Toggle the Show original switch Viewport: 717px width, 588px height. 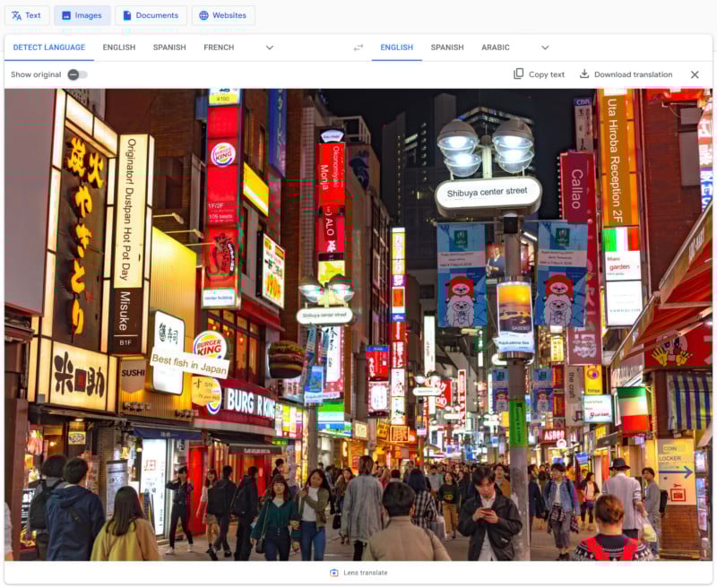click(x=77, y=74)
